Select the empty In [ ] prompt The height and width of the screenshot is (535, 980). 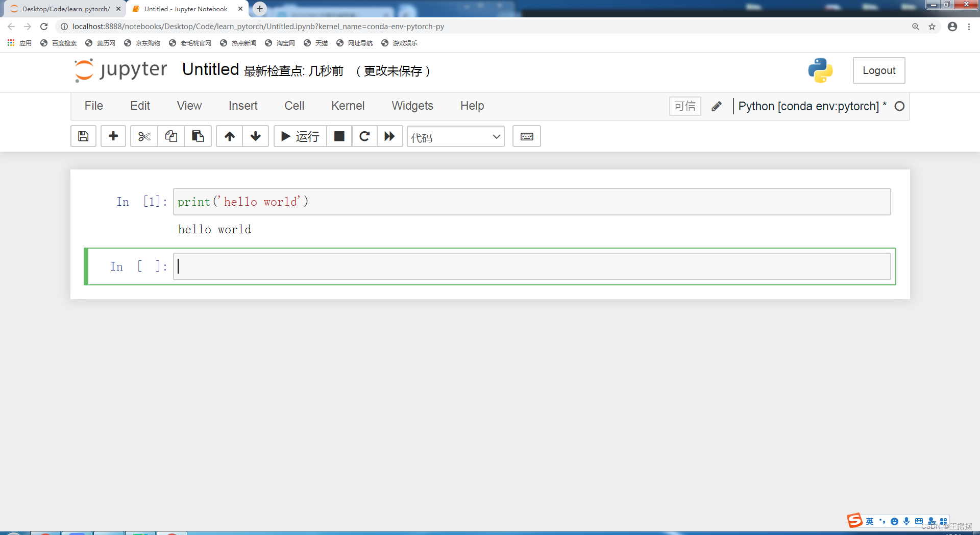pyautogui.click(x=138, y=266)
